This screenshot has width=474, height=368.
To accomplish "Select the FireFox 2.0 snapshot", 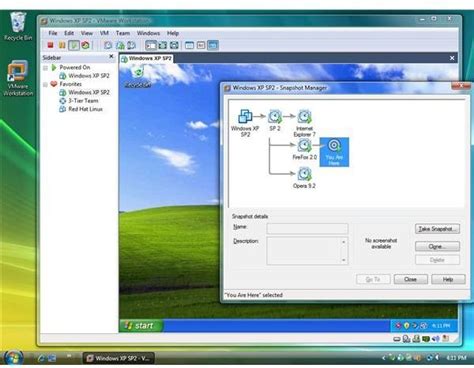I will click(304, 149).
